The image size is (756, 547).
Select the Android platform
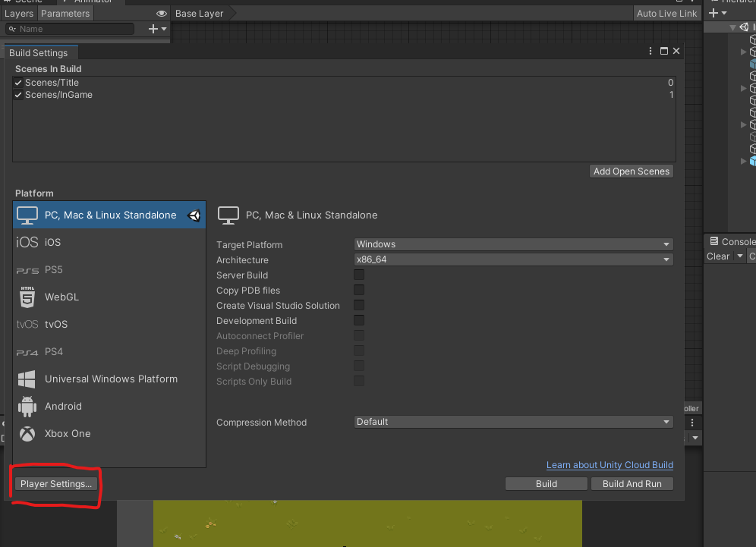109,407
